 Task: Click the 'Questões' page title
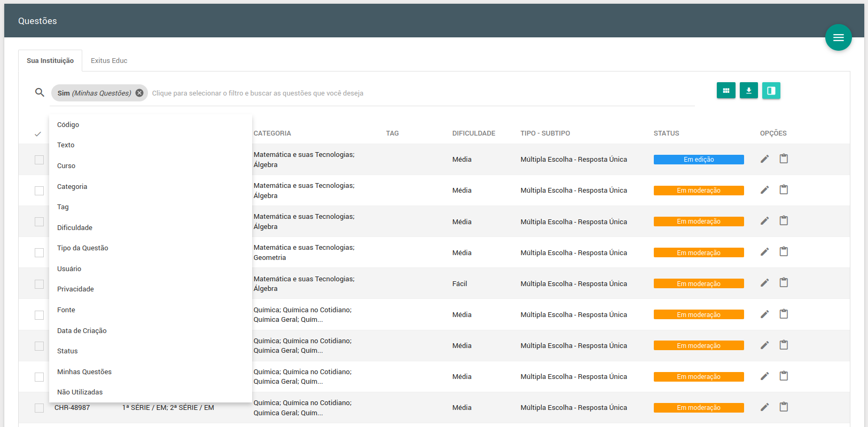click(x=37, y=21)
